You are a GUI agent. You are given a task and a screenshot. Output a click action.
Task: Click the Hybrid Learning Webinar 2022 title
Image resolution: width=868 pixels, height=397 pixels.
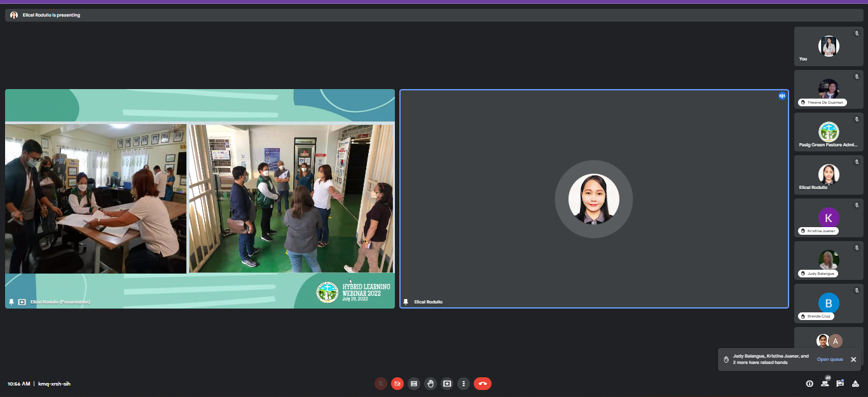point(366,290)
